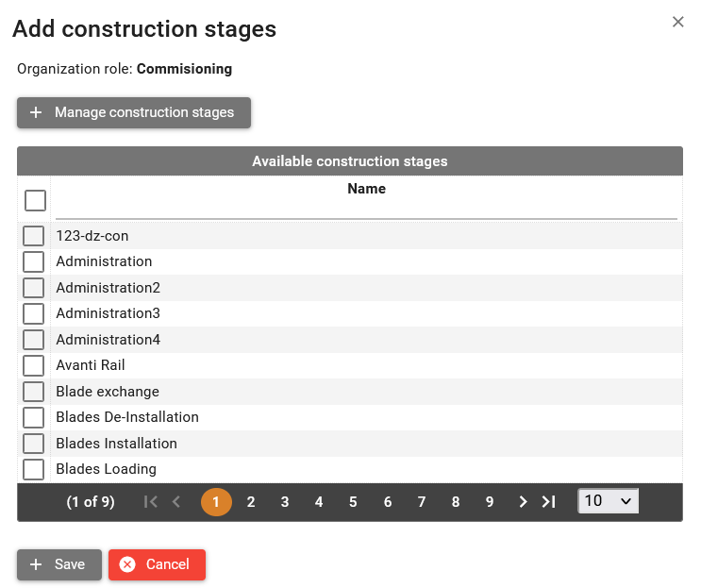701x588 pixels.
Task: Select the Avanti Rail checkbox
Action: tap(34, 365)
